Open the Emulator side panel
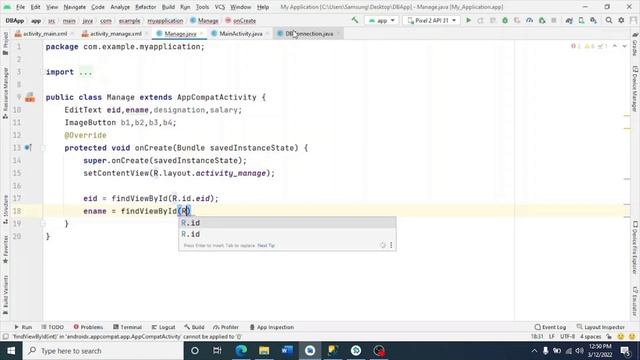 click(x=635, y=301)
